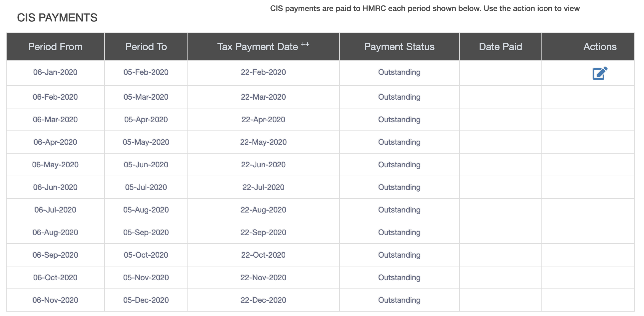Select the Date Paid column header
Screen dimensions: 644x316
[x=500, y=47]
